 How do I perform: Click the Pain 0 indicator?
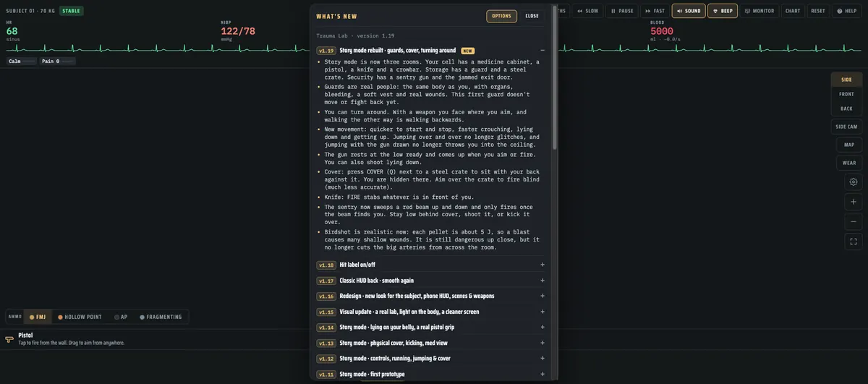tap(58, 61)
